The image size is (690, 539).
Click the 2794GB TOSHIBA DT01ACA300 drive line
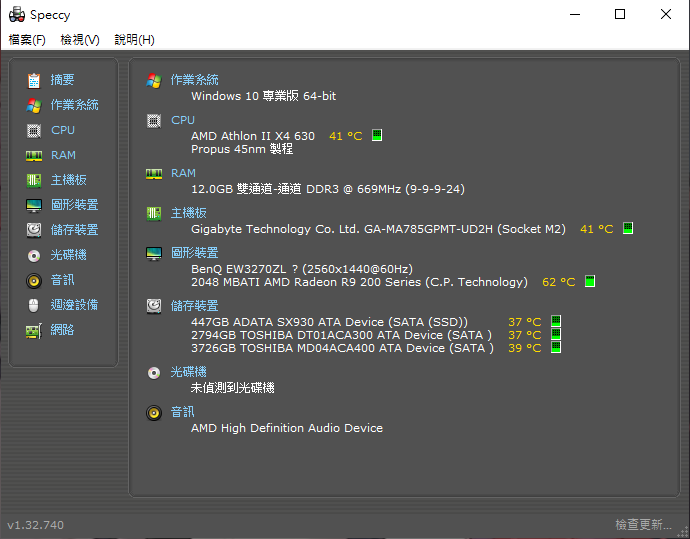click(x=341, y=335)
